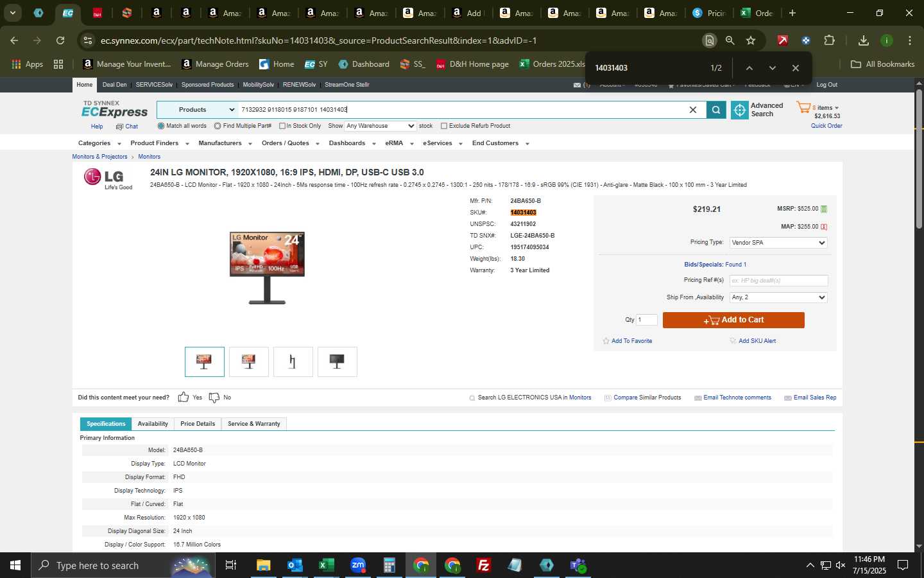Open the Advanced Search target icon

click(x=739, y=110)
